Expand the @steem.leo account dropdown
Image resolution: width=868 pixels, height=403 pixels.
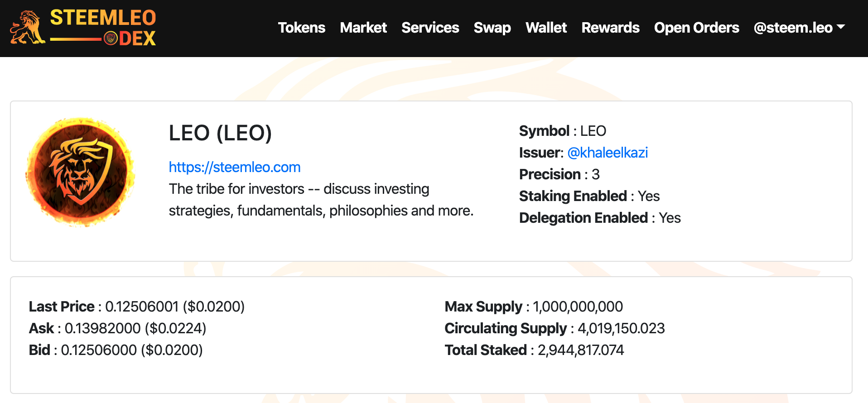[x=799, y=28]
